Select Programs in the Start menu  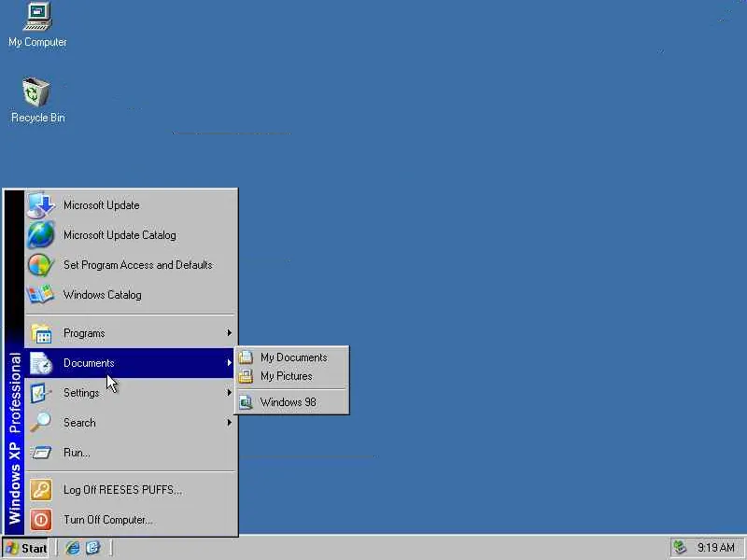tap(131, 333)
